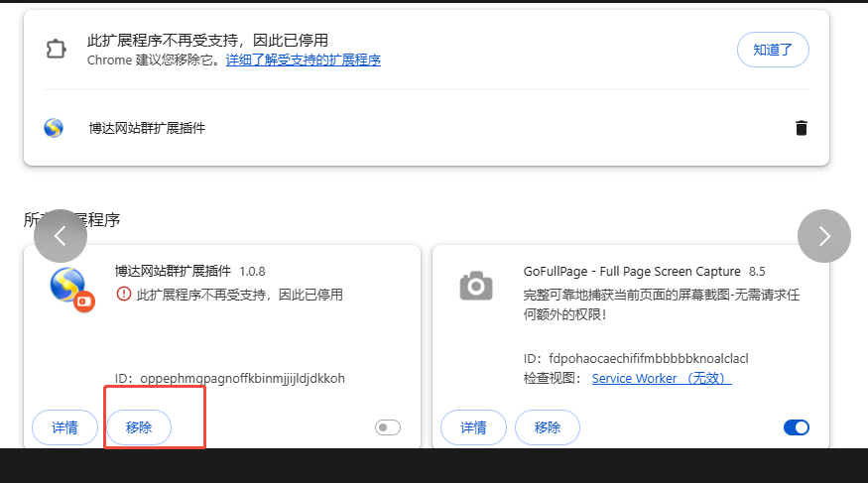This screenshot has width=868, height=483.
Task: Open 详情 for GoFullPage extension
Action: click(x=473, y=427)
